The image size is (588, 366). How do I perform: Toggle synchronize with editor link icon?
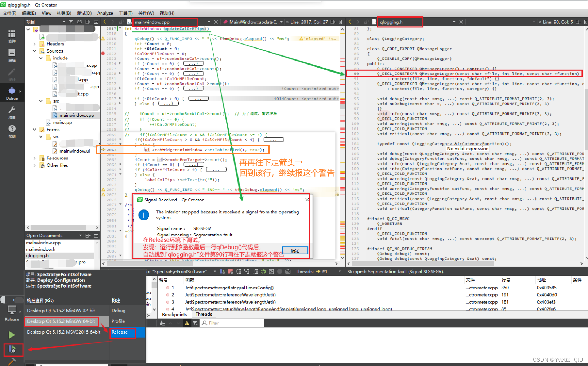click(x=80, y=22)
